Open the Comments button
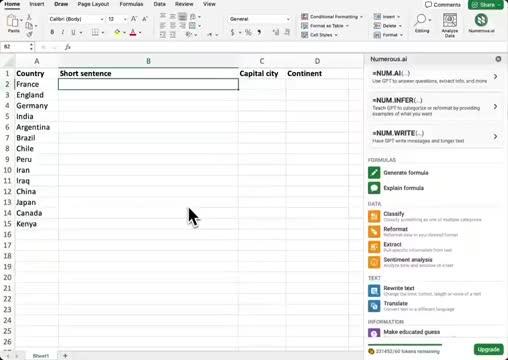 coord(443,4)
